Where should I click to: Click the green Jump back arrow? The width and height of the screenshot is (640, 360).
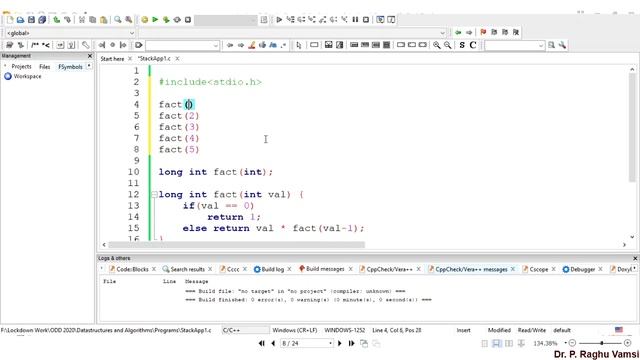click(458, 32)
